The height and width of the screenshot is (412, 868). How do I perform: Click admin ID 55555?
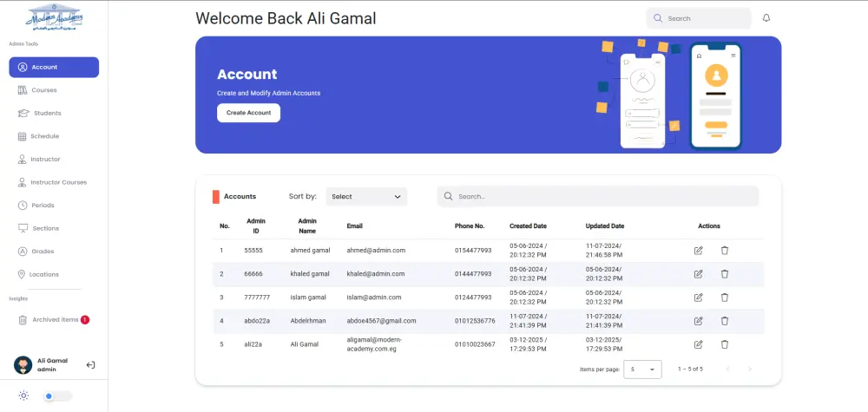coord(253,251)
